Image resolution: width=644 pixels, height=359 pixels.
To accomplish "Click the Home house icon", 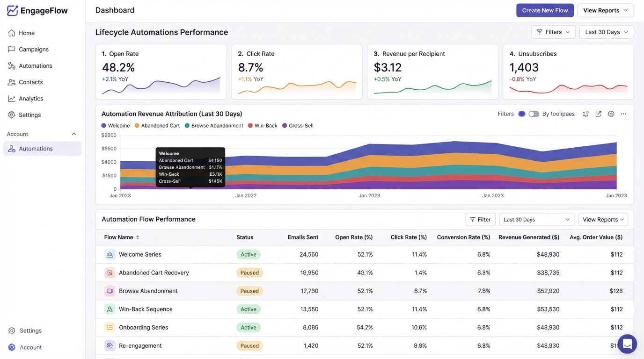I will pos(12,33).
